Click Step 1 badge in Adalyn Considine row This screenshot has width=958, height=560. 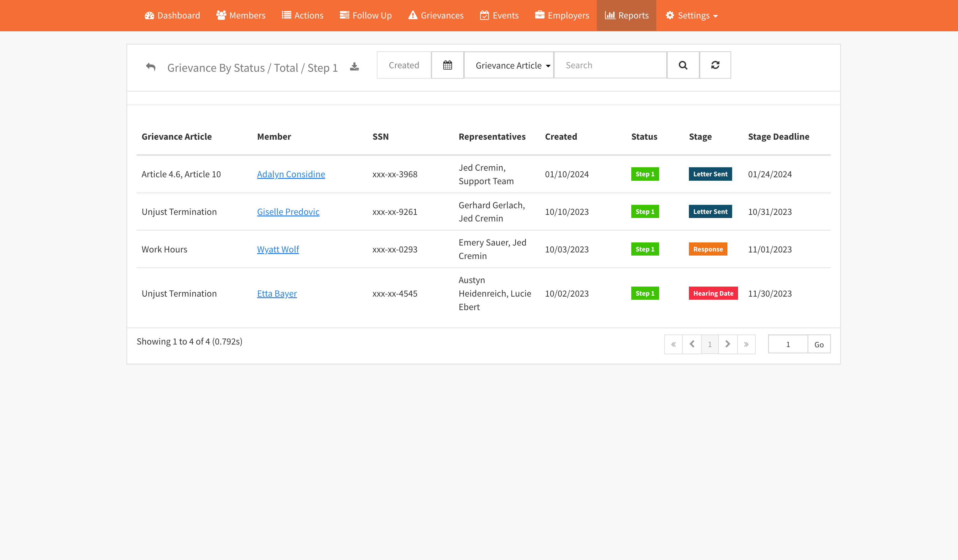tap(645, 174)
